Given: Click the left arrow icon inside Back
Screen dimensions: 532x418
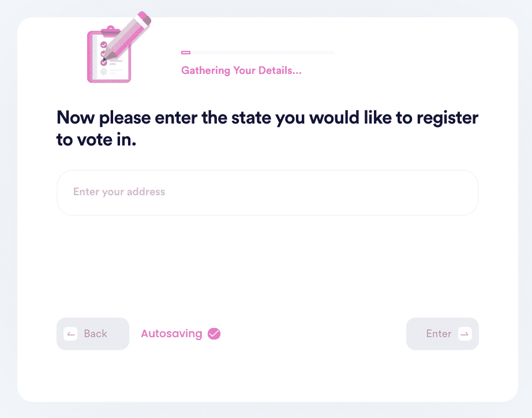Looking at the screenshot, I should click(70, 334).
